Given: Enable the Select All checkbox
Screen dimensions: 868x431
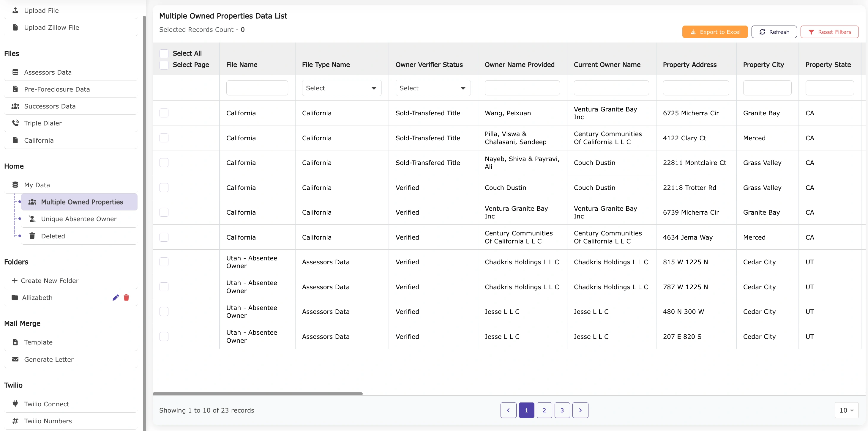Looking at the screenshot, I should pyautogui.click(x=164, y=53).
